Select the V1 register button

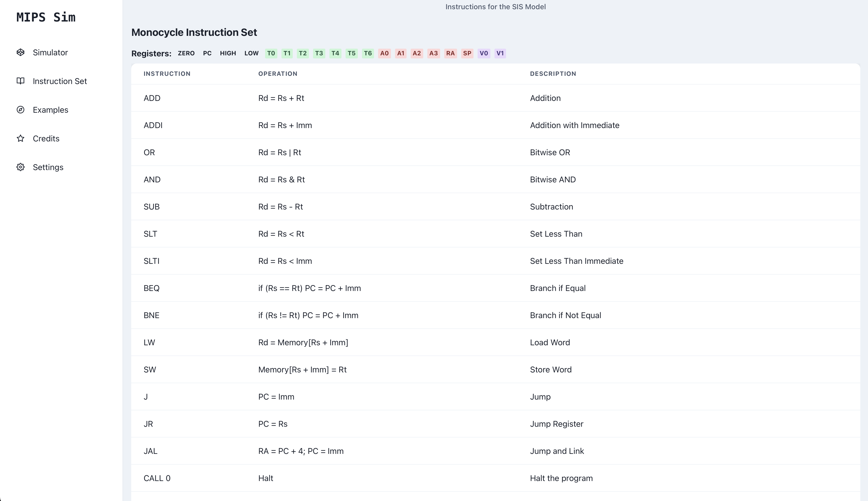(500, 53)
